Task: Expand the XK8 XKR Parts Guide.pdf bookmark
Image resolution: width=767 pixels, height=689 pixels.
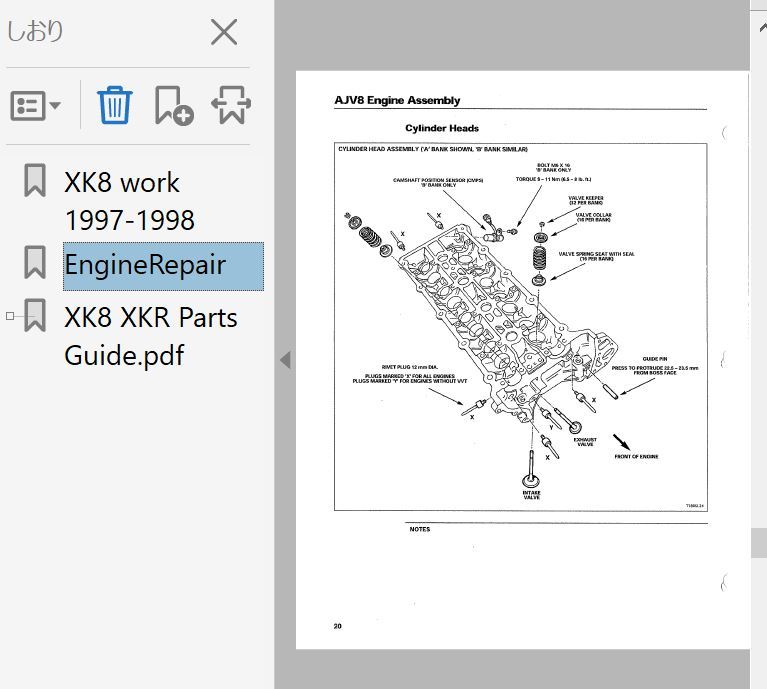Action: tap(10, 316)
